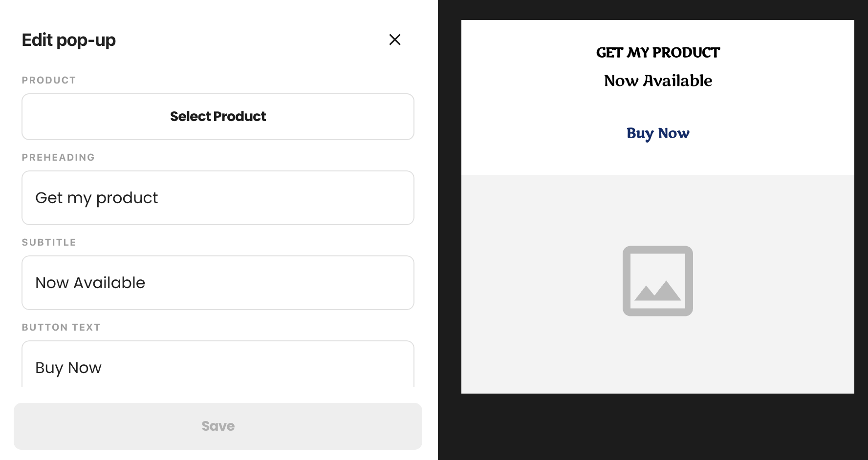This screenshot has height=460, width=868.
Task: Click the PREHEADING field label
Action: point(58,157)
